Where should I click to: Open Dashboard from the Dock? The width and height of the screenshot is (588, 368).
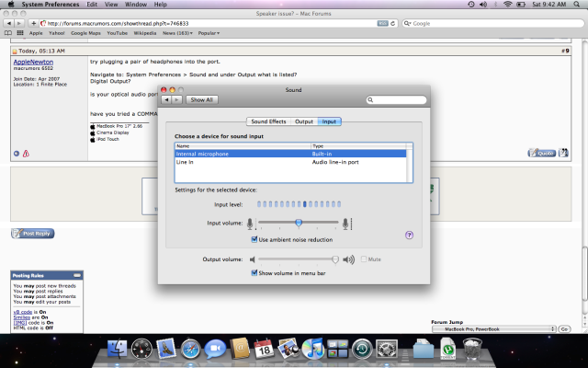pos(141,349)
